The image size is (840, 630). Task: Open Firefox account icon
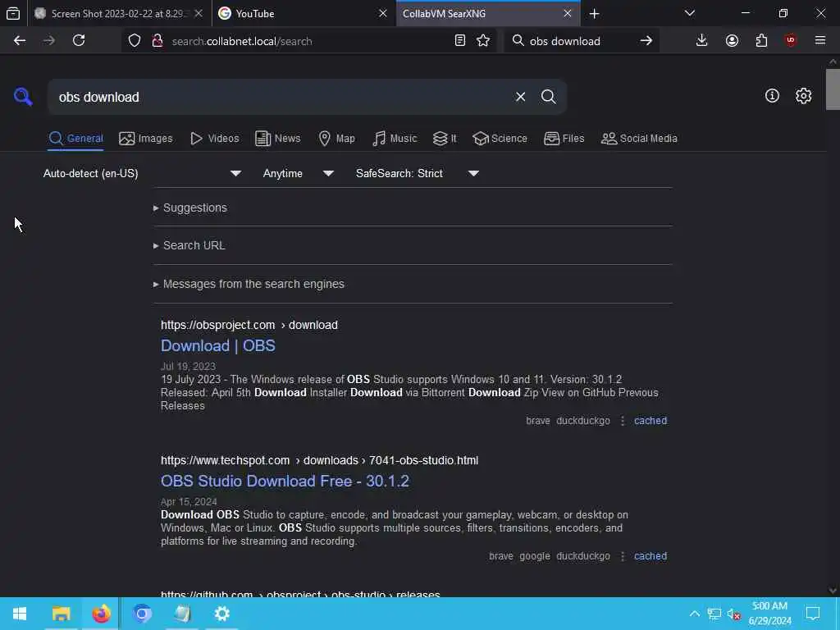point(732,41)
